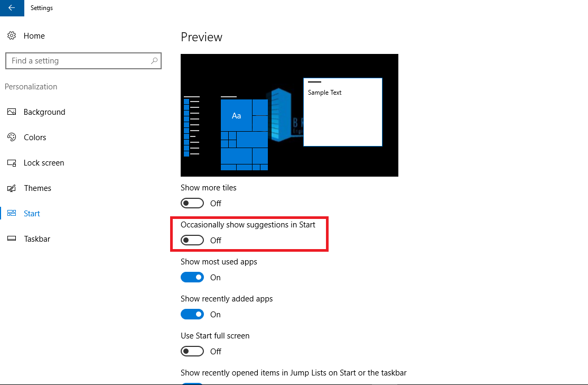Enable Use Start full screen toggle
The image size is (588, 385).
click(192, 351)
